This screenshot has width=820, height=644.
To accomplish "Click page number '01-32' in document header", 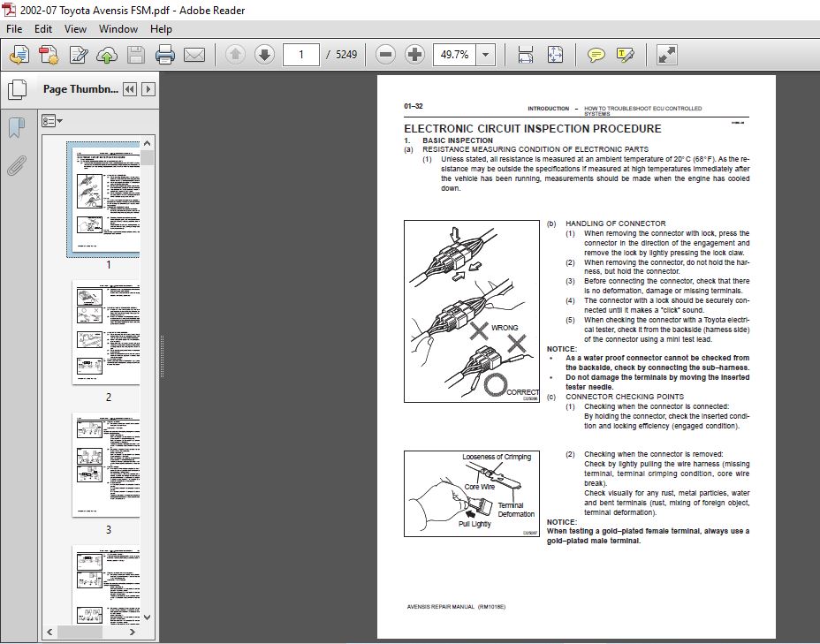I will 414,106.
